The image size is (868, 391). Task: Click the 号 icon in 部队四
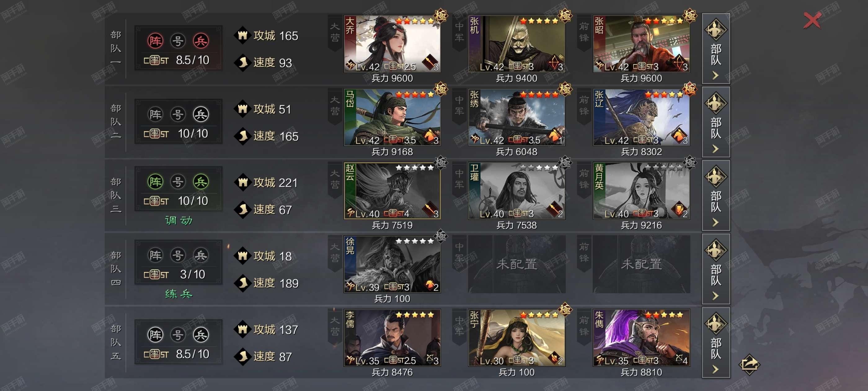pos(178,255)
